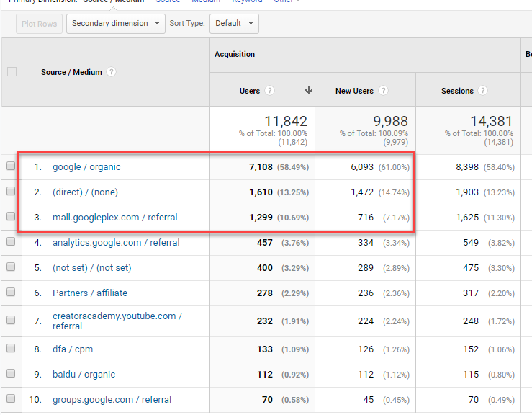This screenshot has width=532, height=415.
Task: Open help icon next to Source / Medium
Action: point(111,72)
